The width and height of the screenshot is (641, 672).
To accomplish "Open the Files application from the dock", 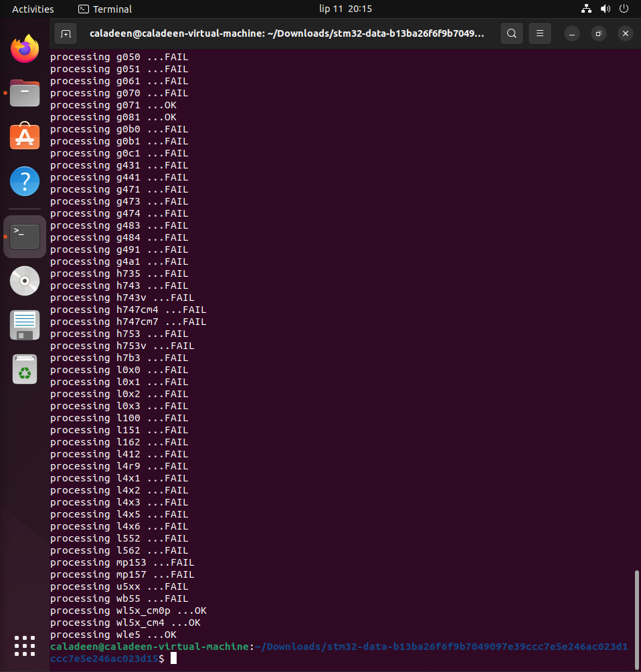I will pos(24,93).
